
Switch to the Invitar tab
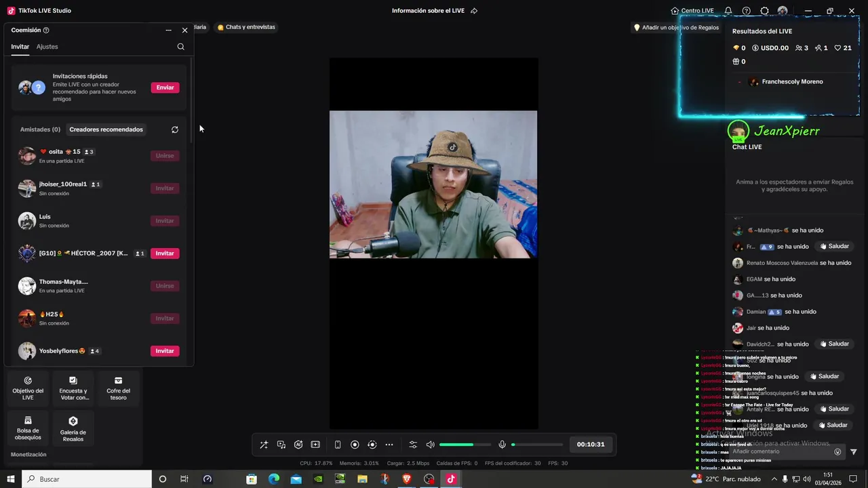tap(20, 47)
